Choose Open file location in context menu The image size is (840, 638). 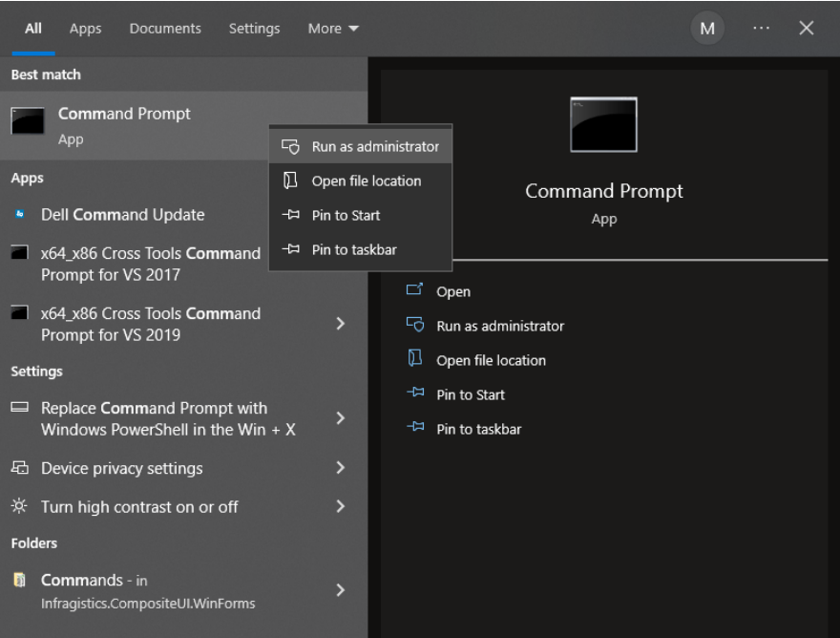click(x=361, y=181)
